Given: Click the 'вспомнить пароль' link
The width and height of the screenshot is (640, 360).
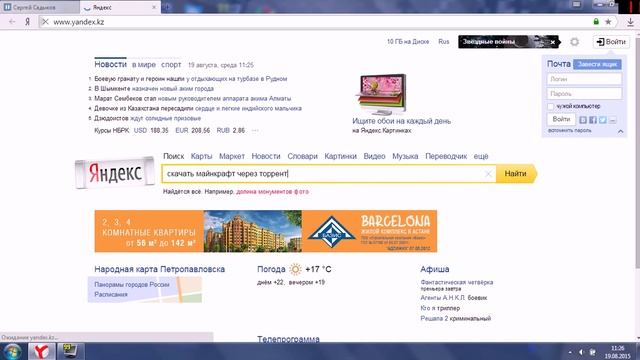Looking at the screenshot, I should click(x=569, y=131).
